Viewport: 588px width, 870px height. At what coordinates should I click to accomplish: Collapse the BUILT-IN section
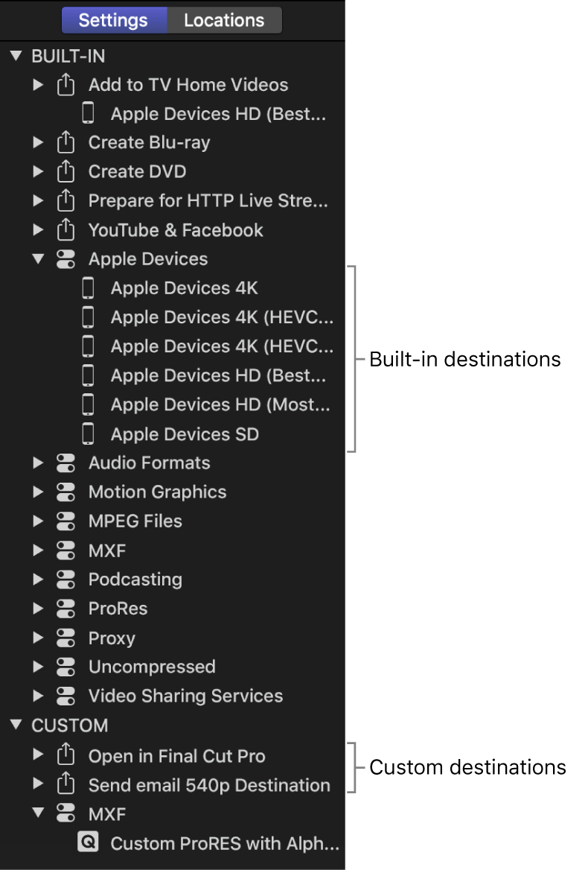(x=16, y=56)
